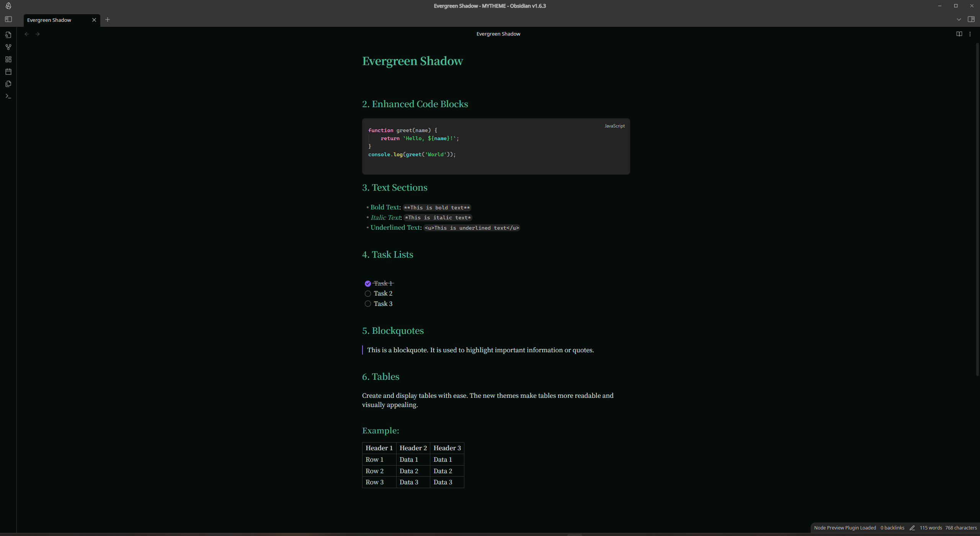
Task: Open today's daily note calendar icon
Action: pyautogui.click(x=8, y=72)
